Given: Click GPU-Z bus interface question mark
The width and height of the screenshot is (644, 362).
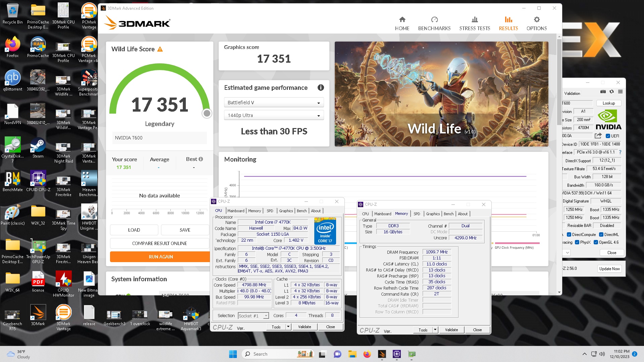Looking at the screenshot, I should [620, 152].
